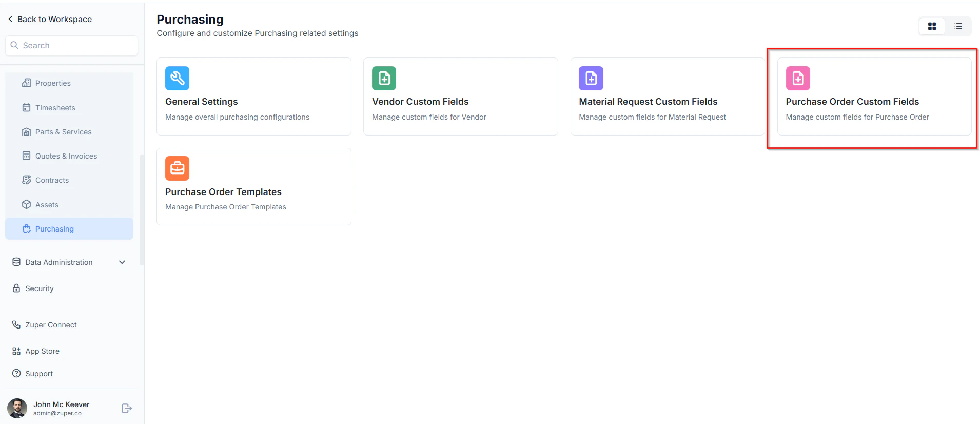Click the purple Material Request Custom Fields icon

pyautogui.click(x=591, y=78)
